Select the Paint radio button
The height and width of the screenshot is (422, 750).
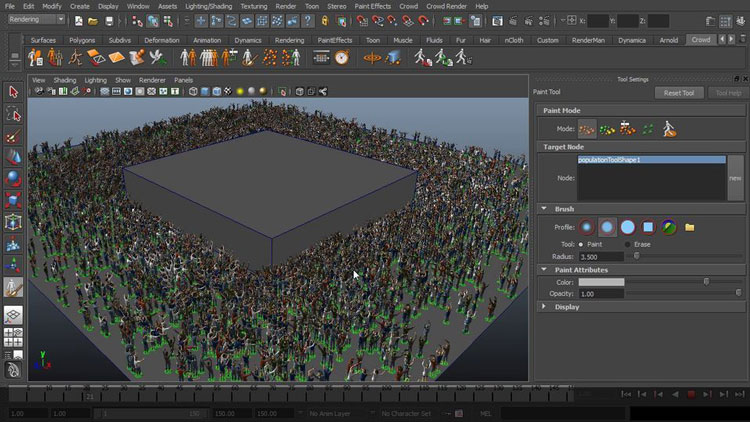pos(581,244)
